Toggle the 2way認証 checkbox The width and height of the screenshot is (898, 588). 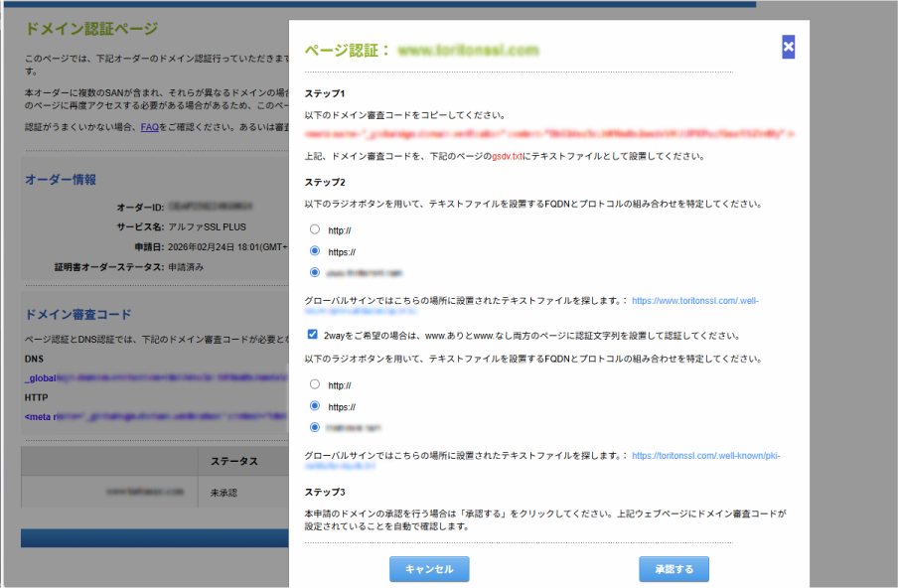click(x=313, y=335)
